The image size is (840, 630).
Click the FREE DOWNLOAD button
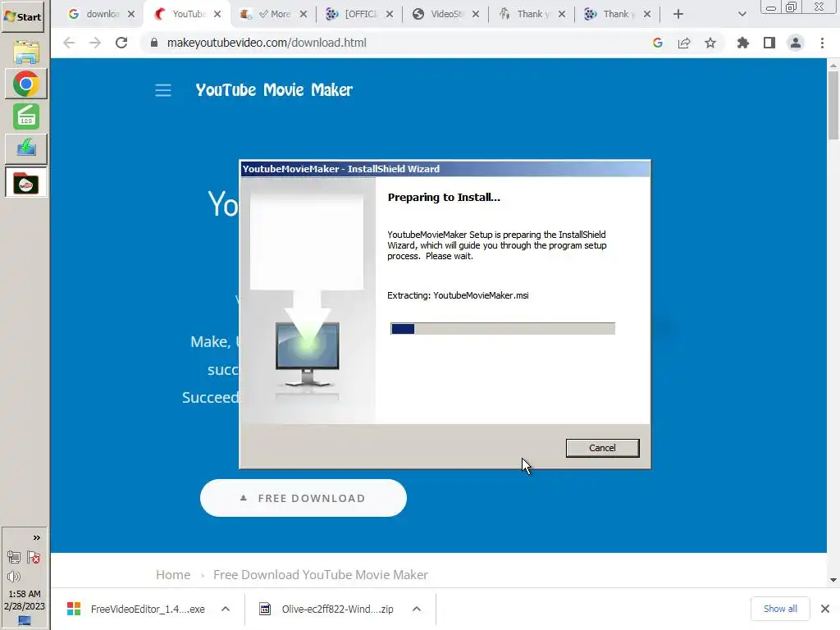pyautogui.click(x=304, y=498)
